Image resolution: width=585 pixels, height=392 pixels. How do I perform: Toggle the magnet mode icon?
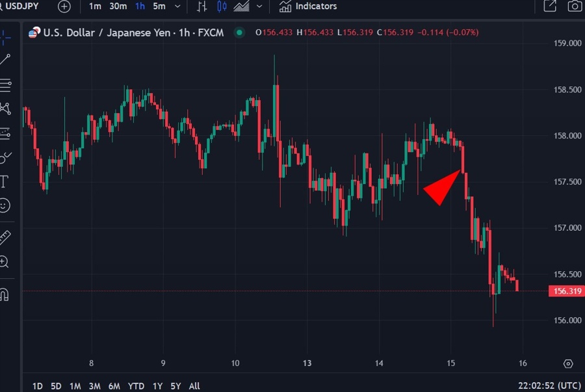click(x=4, y=294)
